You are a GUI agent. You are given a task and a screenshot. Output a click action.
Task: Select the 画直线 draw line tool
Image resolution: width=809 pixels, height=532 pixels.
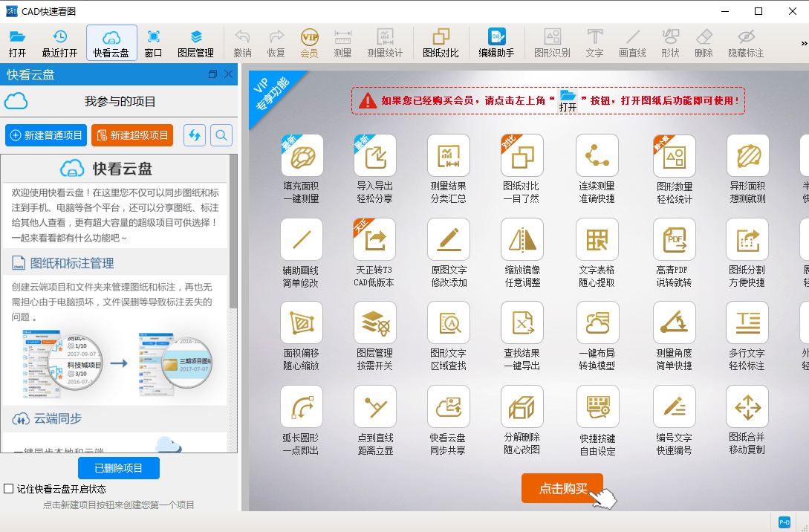(632, 43)
